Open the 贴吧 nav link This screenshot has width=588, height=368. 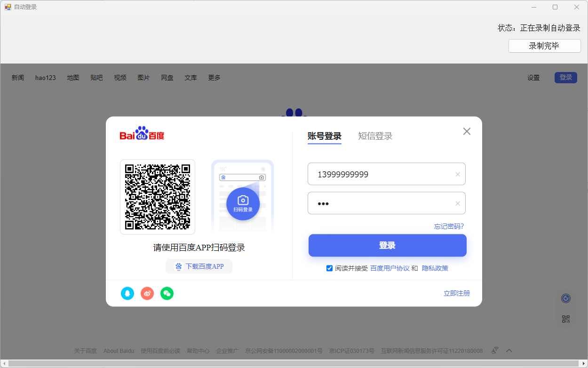(96, 78)
